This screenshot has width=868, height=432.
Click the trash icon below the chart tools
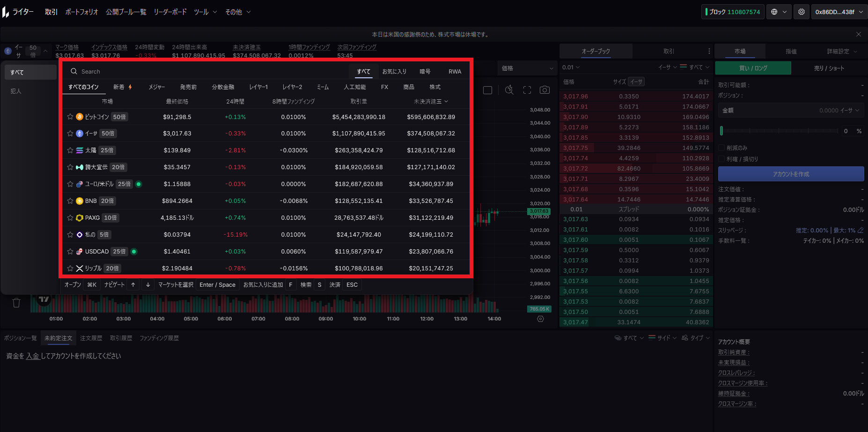pyautogui.click(x=16, y=303)
